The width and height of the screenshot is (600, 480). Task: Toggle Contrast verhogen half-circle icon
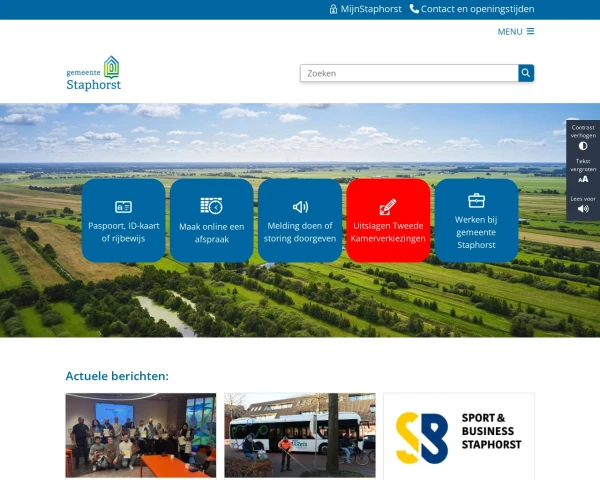[x=583, y=146]
